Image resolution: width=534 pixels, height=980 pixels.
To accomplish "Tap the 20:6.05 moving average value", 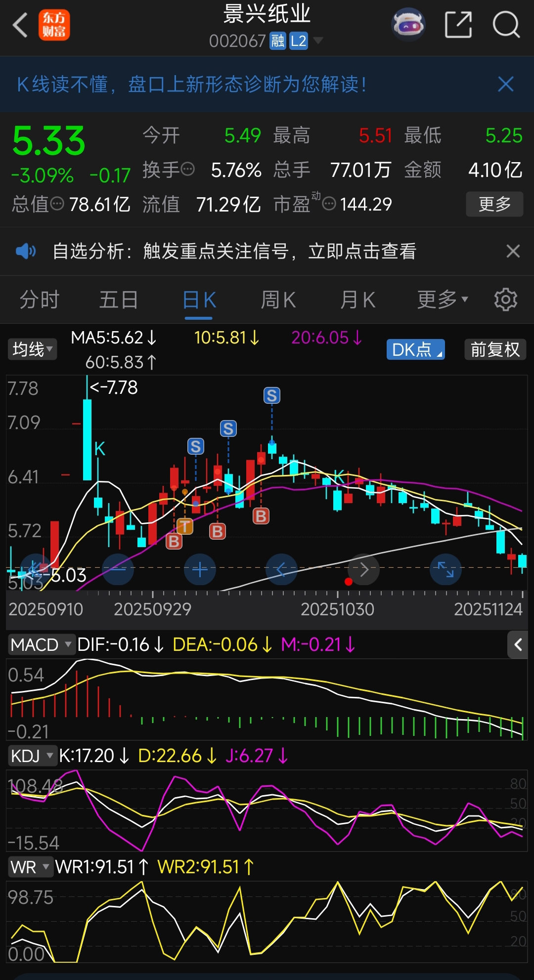I will pos(327,338).
